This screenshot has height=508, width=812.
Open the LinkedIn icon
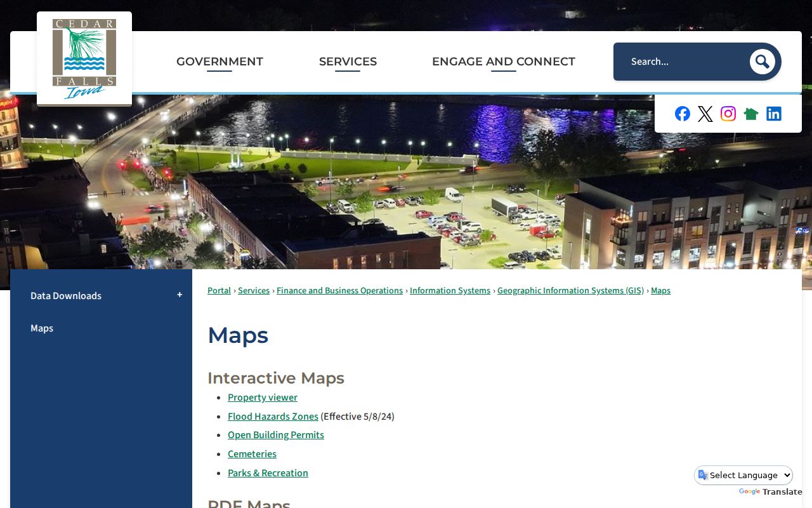point(774,114)
